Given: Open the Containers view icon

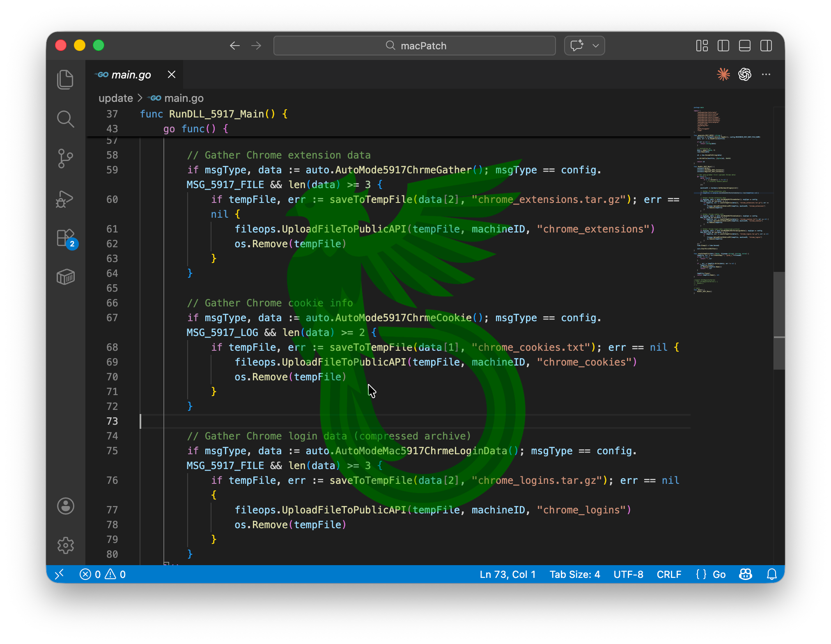Looking at the screenshot, I should pyautogui.click(x=65, y=277).
